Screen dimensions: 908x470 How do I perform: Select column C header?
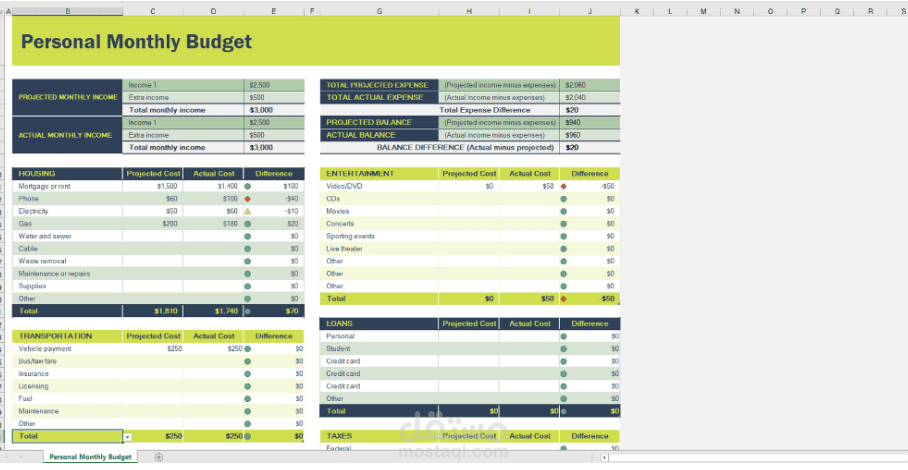point(153,11)
